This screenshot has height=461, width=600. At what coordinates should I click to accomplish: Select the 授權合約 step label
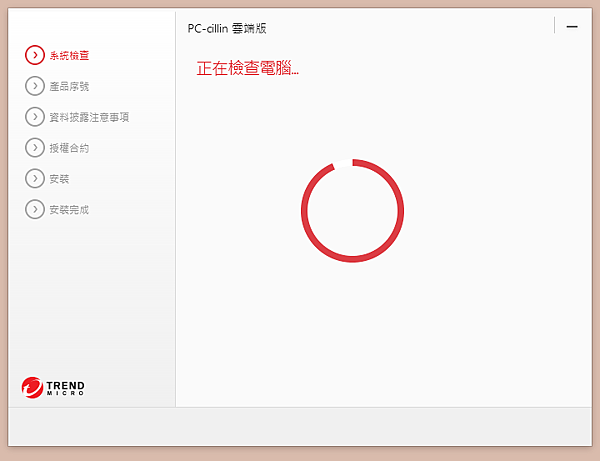pos(69,148)
